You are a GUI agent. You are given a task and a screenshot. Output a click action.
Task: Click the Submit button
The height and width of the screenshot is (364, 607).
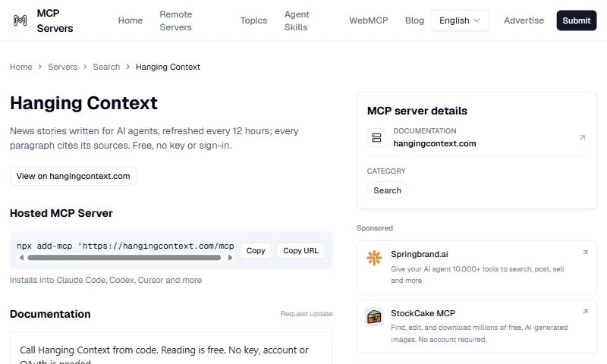coord(577,20)
